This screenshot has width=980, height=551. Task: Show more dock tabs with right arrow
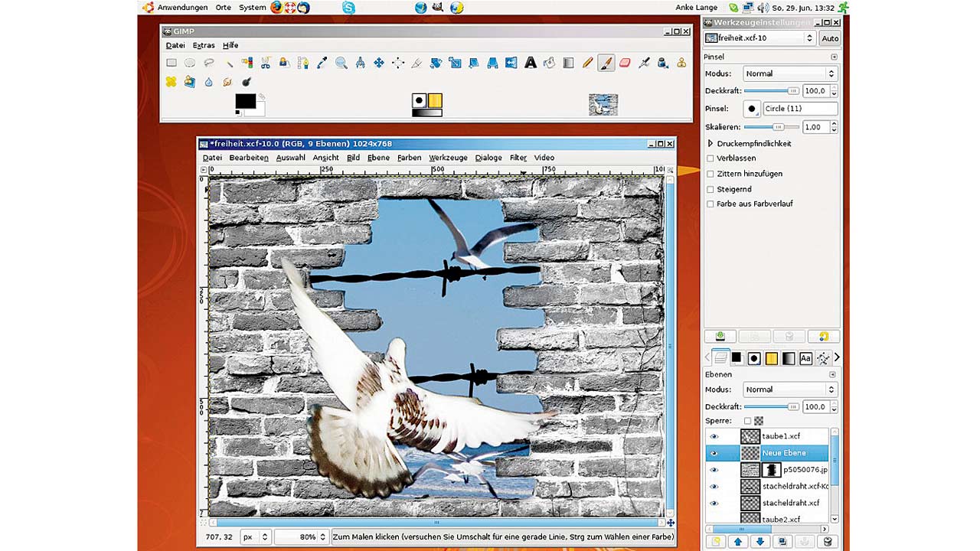(x=837, y=357)
